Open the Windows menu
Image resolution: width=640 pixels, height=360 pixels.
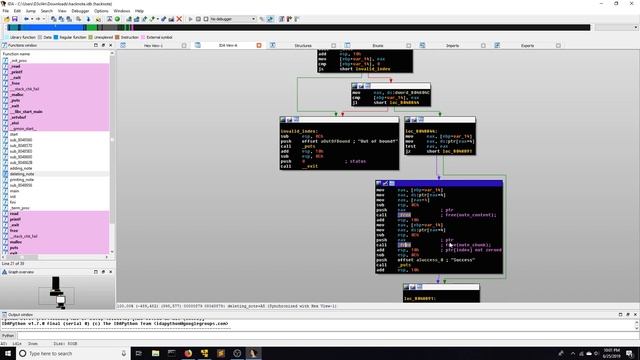point(122,11)
